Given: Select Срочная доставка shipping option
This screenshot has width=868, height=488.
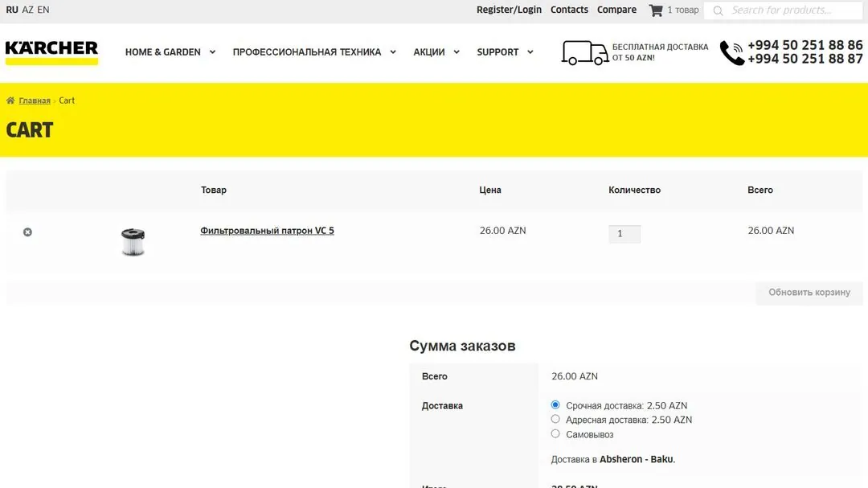Looking at the screenshot, I should tap(555, 405).
